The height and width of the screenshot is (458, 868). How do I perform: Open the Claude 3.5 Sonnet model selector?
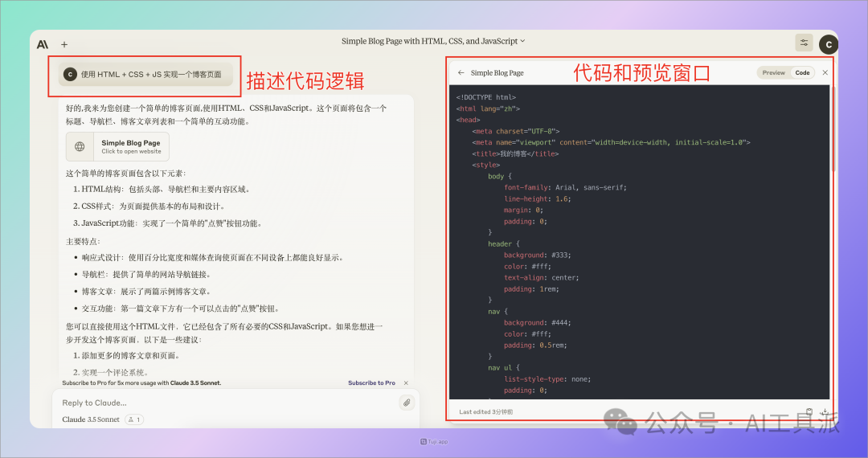(x=91, y=419)
